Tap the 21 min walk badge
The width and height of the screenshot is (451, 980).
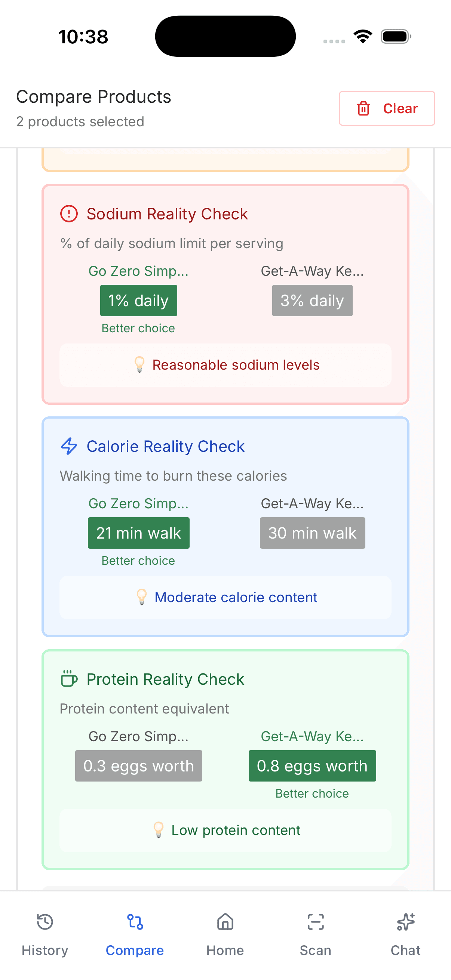[138, 533]
